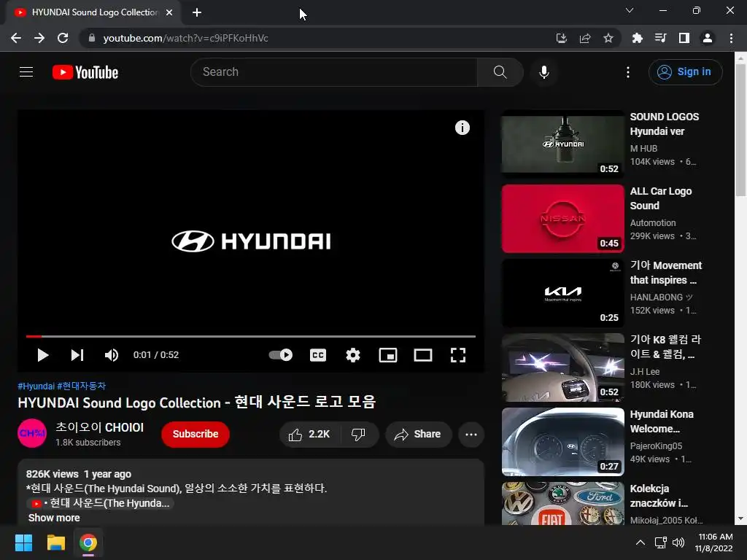
Task: Click the page vertical scrollbar
Action: pyautogui.click(x=740, y=128)
